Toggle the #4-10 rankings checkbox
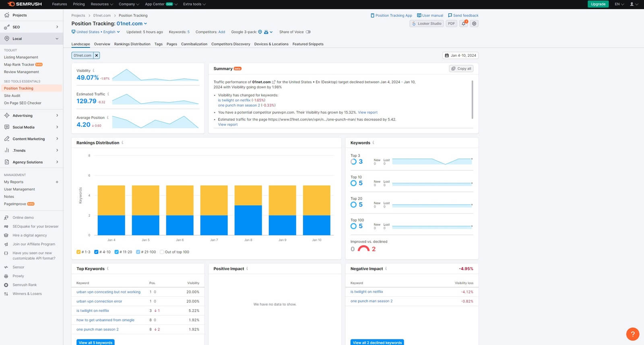Viewport: 644px width, 345px height. [x=96, y=252]
